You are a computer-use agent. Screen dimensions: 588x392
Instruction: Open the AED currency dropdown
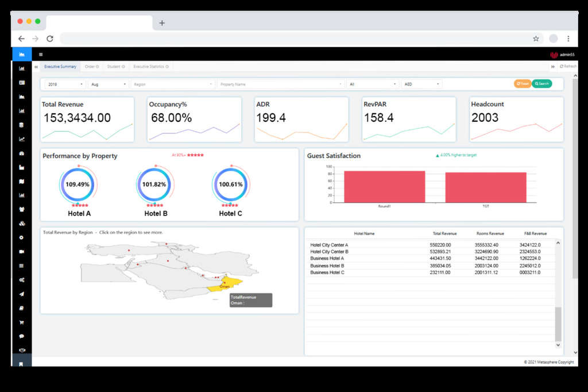click(x=422, y=83)
